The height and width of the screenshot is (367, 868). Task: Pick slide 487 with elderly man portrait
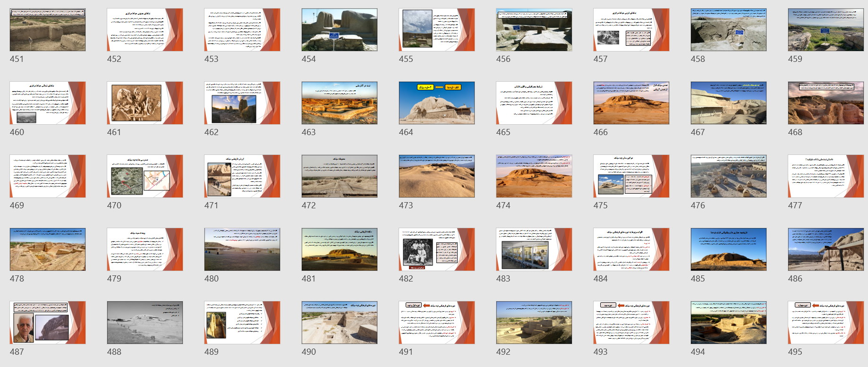click(x=48, y=323)
